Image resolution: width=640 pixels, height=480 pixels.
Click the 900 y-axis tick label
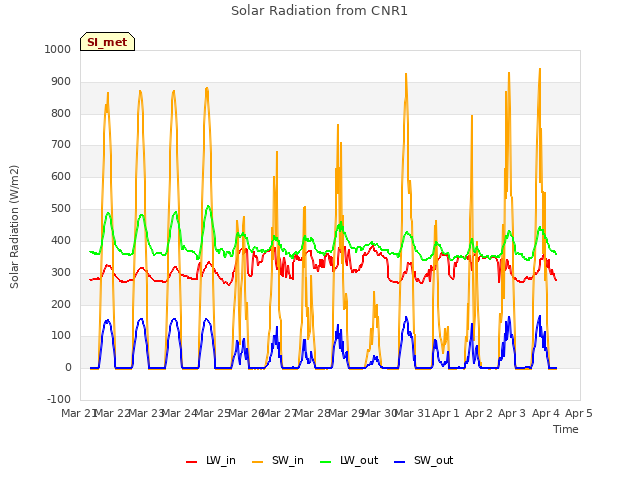point(61,82)
